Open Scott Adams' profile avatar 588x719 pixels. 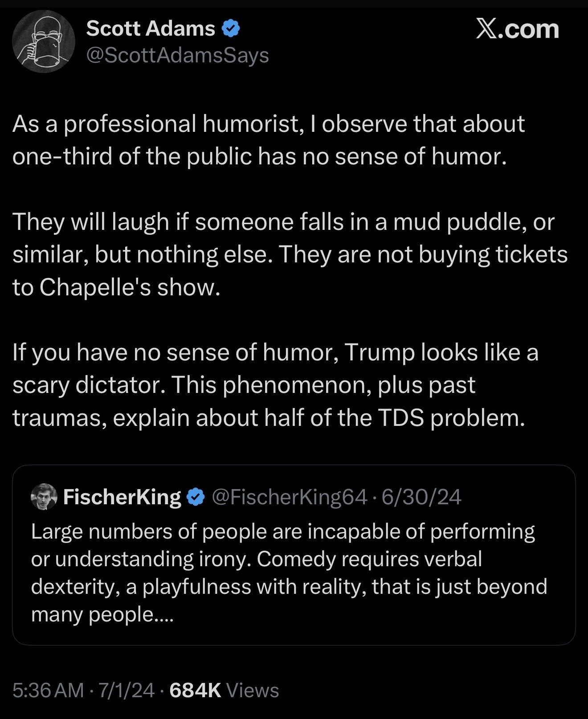tap(43, 42)
